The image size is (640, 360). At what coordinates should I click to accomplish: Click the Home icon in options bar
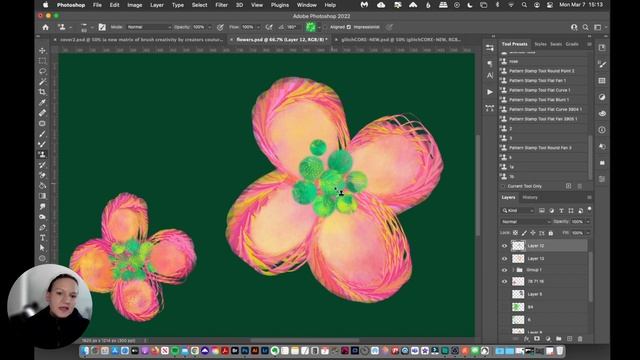pyautogui.click(x=45, y=27)
